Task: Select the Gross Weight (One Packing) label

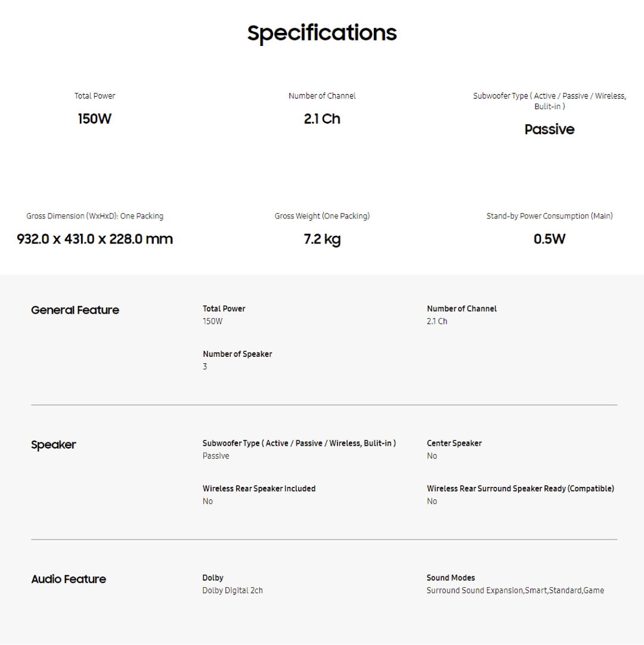Action: pos(322,216)
